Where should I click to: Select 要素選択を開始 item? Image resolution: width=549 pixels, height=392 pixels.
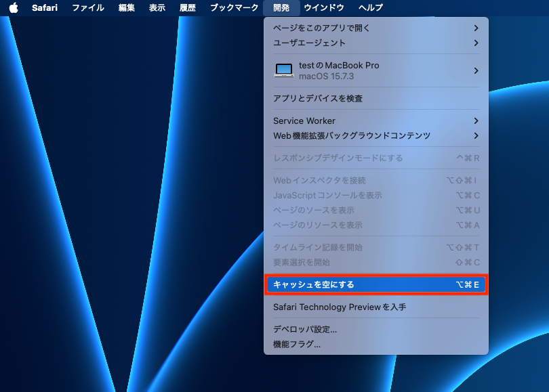tap(376, 262)
